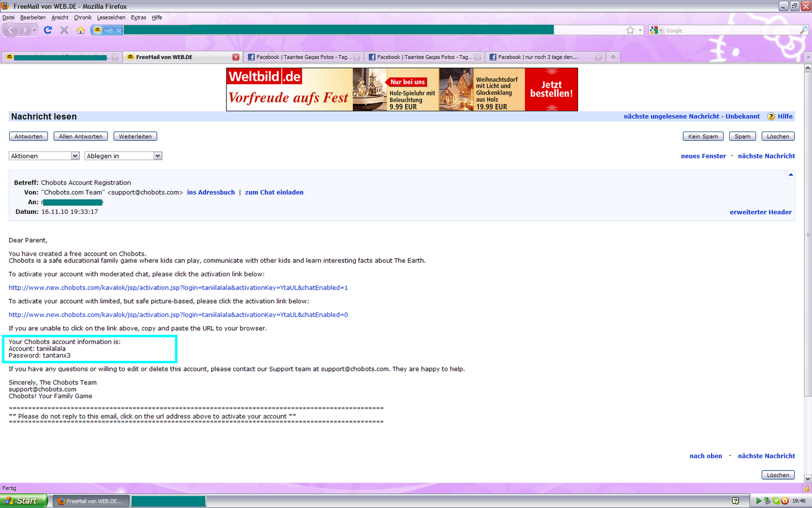The height and width of the screenshot is (508, 812).
Task: Add sender via ins Adressbuch link
Action: click(x=211, y=192)
